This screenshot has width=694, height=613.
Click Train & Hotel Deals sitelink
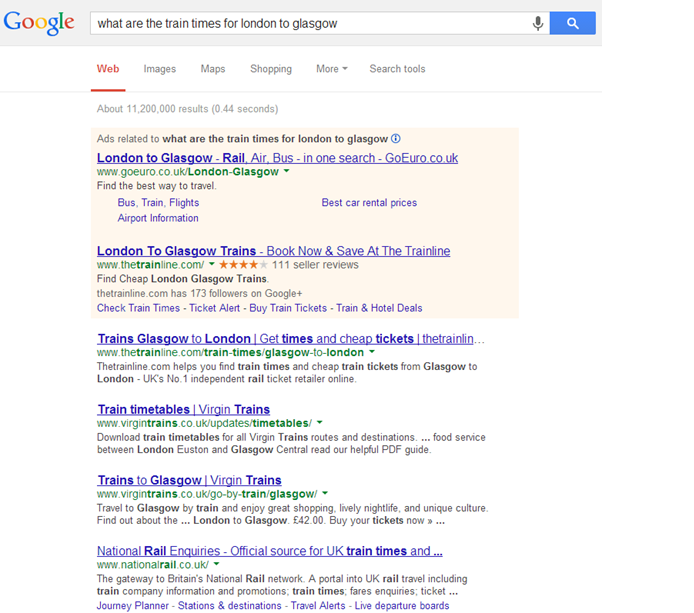[379, 308]
